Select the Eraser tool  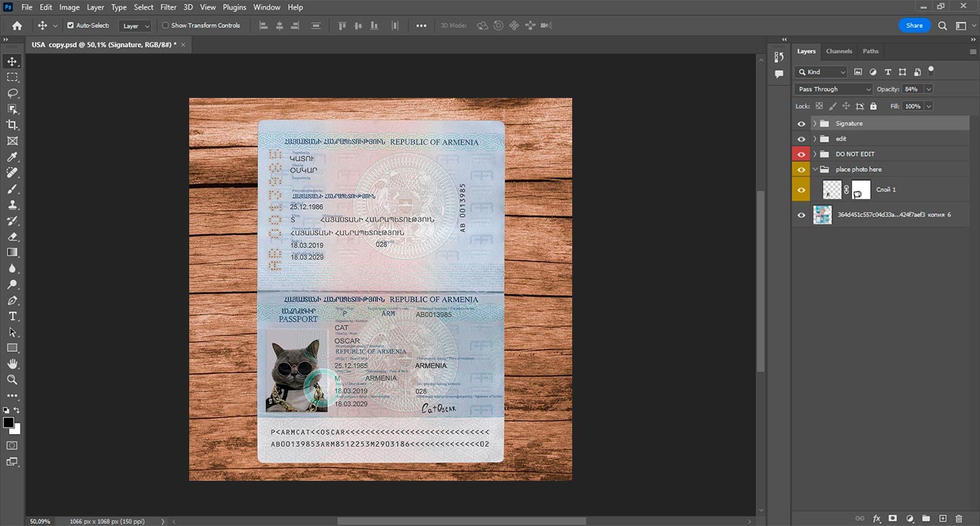click(12, 237)
